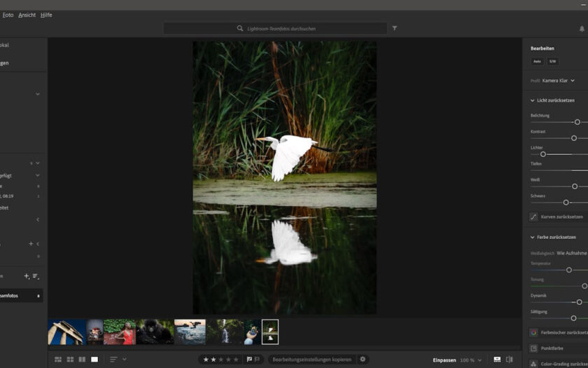The image size is (588, 368).
Task: Click Einpassen zoom option
Action: (444, 360)
